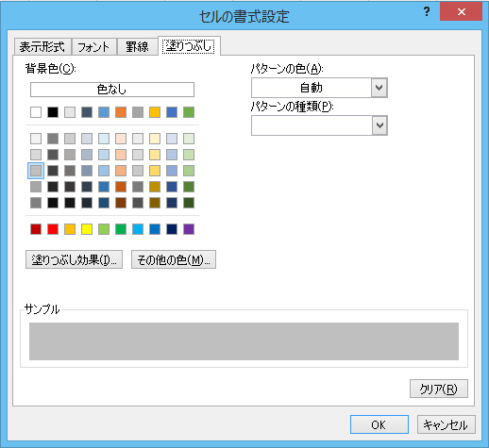
Task: Select yellow standard color swatch
Action: (87, 229)
